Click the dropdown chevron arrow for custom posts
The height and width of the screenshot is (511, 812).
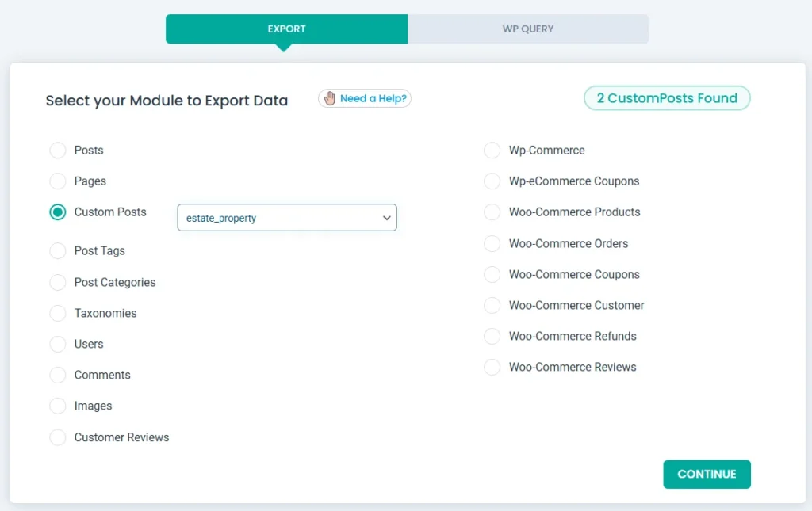click(386, 218)
